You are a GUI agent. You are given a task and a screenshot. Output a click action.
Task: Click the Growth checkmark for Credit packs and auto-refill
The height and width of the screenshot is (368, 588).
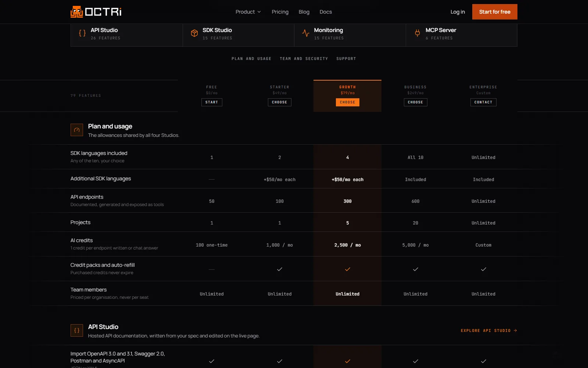(x=348, y=269)
